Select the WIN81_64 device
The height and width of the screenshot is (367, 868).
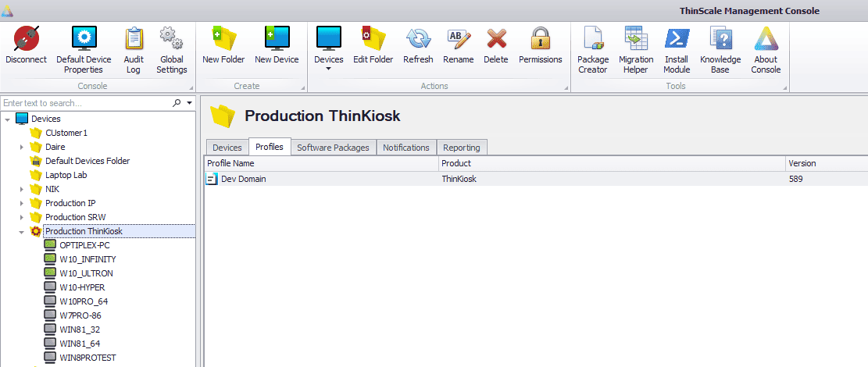pos(80,344)
